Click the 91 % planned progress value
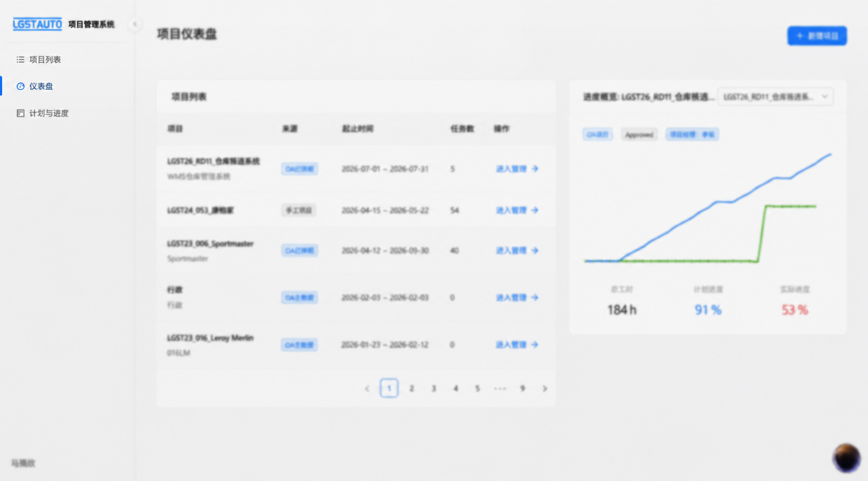This screenshot has height=481, width=868. pyautogui.click(x=708, y=309)
